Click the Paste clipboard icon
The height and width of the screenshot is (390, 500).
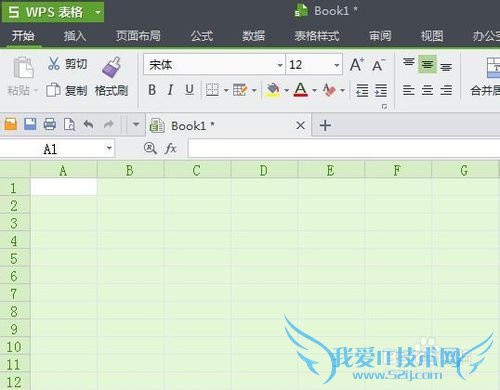[23, 68]
